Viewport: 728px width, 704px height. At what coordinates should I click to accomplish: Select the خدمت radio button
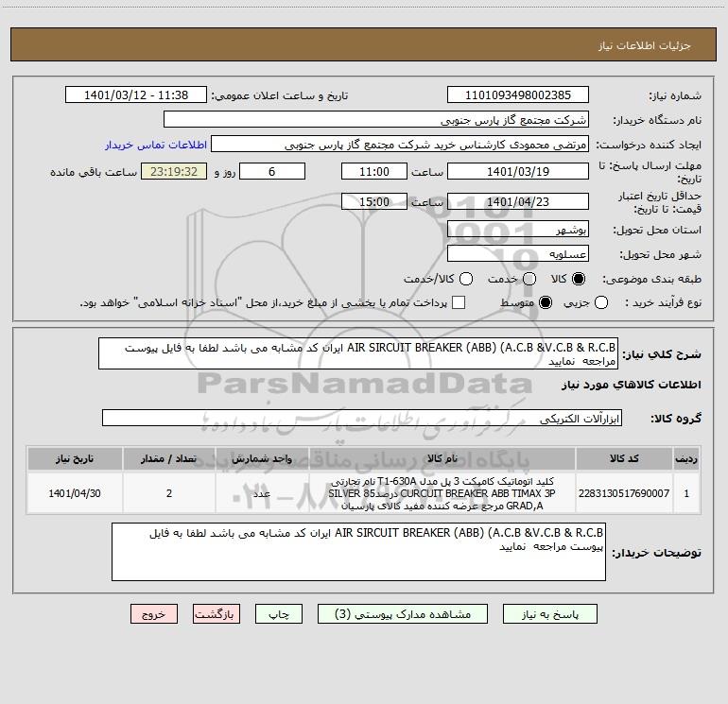point(529,279)
